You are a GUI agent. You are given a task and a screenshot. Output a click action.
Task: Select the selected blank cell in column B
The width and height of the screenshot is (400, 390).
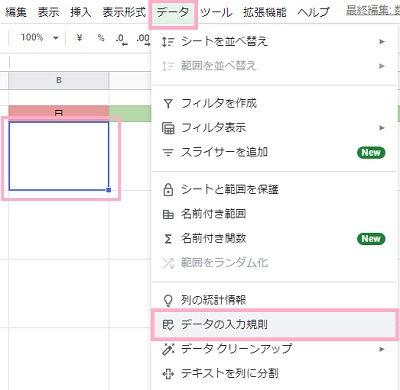pos(59,156)
